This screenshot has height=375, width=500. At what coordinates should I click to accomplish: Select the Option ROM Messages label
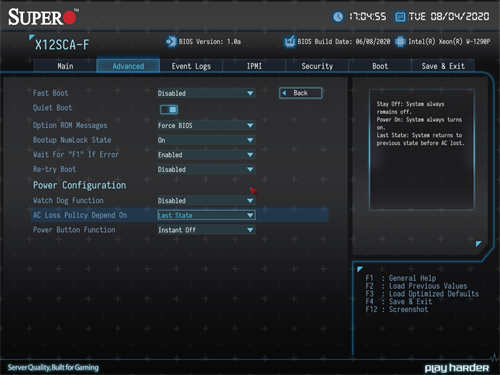(70, 125)
